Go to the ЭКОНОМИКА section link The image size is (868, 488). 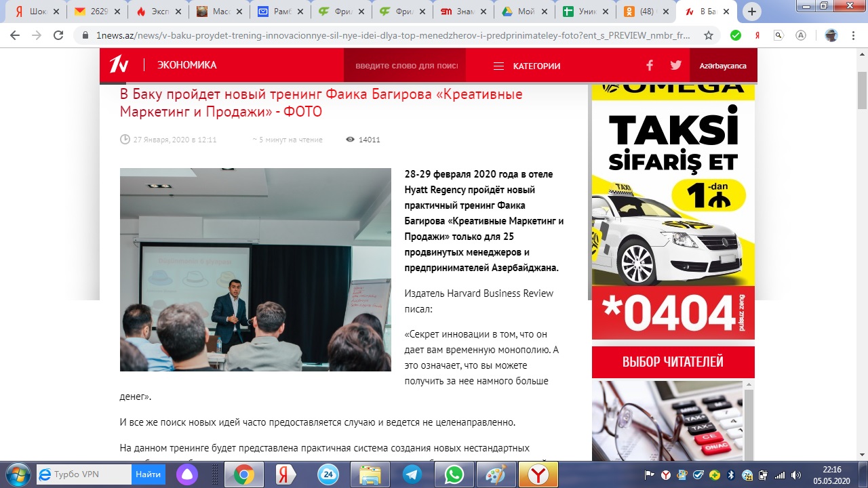[x=187, y=65]
